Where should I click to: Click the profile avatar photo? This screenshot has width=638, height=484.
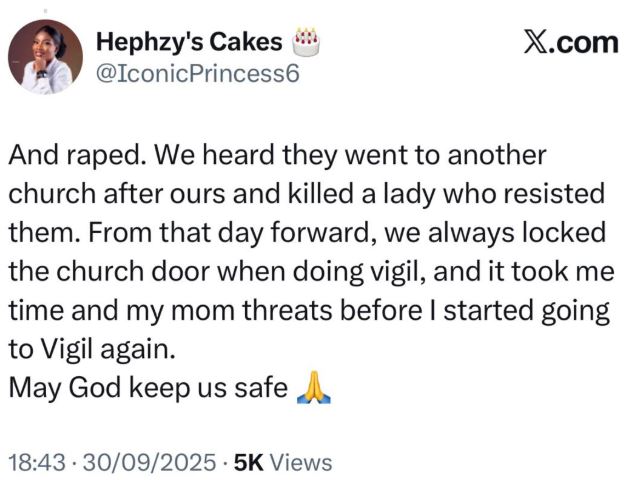[45, 56]
